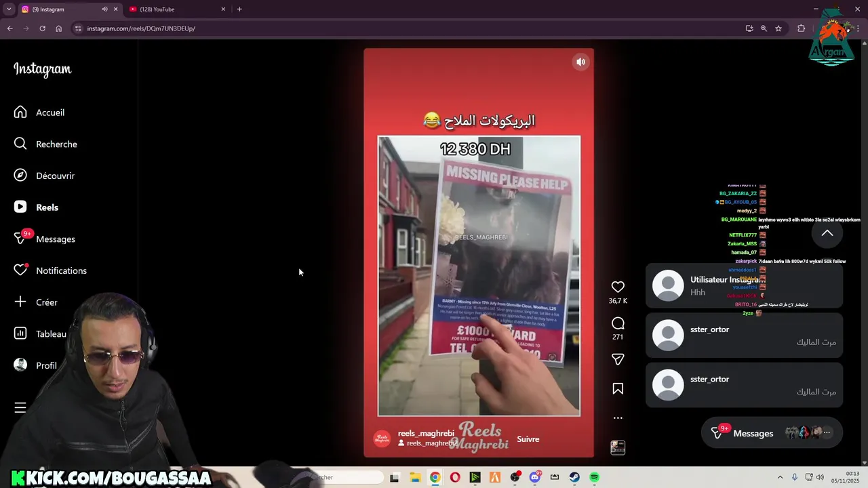
Task: Focus the address bar URL
Action: pos(141,28)
